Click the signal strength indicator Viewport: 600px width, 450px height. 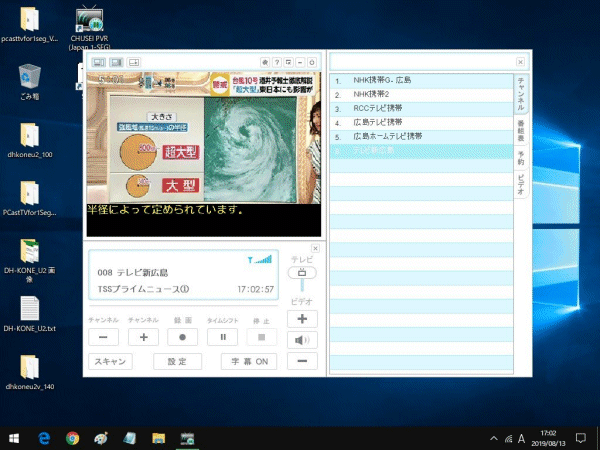pyautogui.click(x=260, y=259)
